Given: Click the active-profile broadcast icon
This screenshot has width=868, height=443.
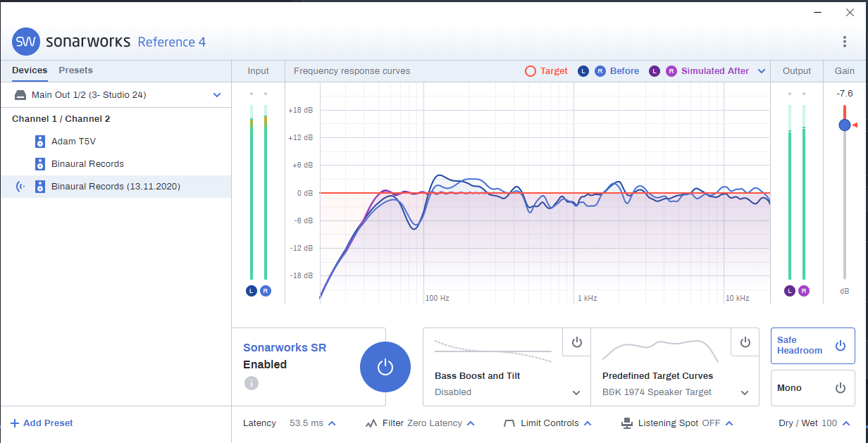Looking at the screenshot, I should tap(20, 187).
